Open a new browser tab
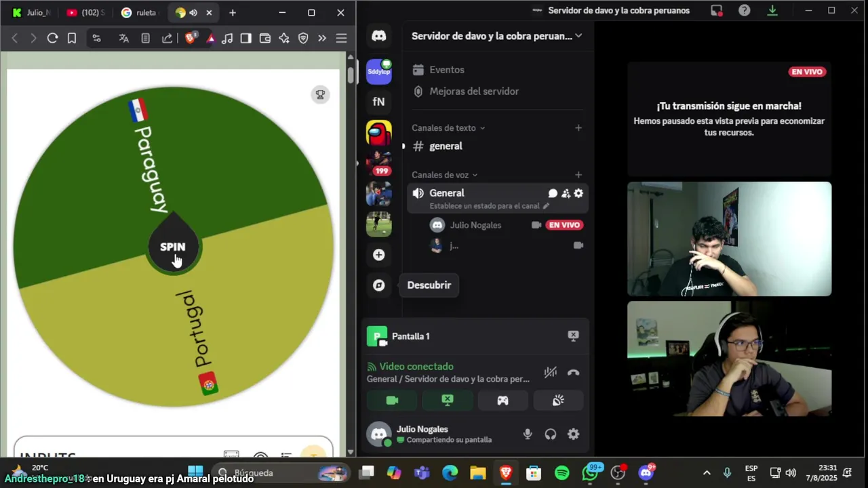The height and width of the screenshot is (488, 868). [233, 12]
